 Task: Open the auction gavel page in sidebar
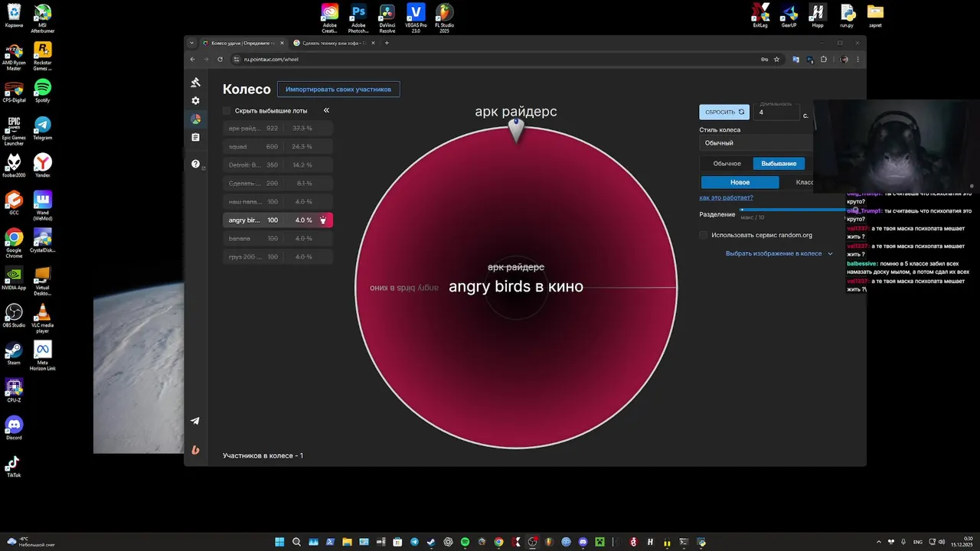[195, 83]
